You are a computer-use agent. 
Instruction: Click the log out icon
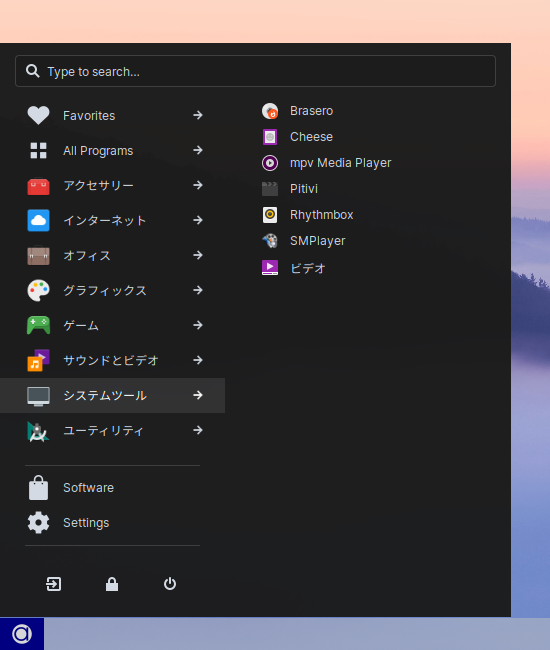click(x=53, y=584)
